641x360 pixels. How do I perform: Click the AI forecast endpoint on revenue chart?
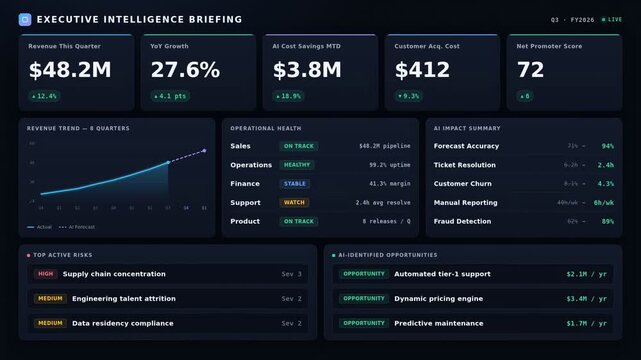click(x=204, y=151)
